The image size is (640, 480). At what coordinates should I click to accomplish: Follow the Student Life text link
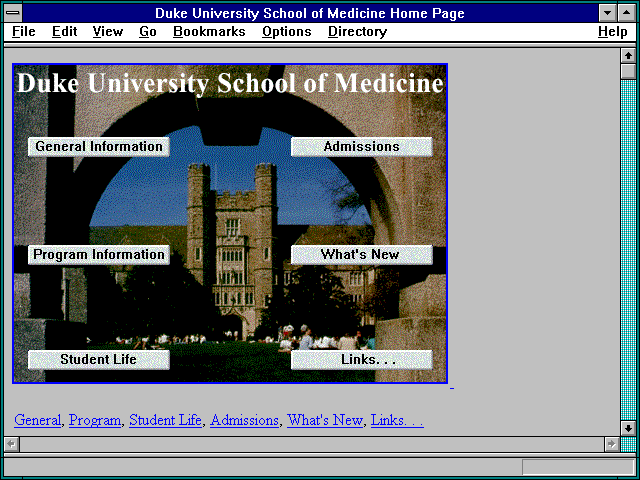165,420
